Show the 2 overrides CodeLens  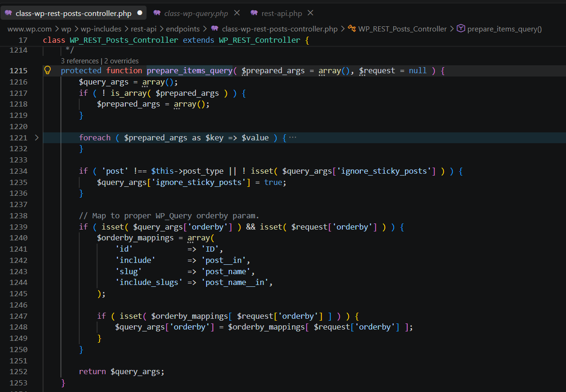pos(121,61)
